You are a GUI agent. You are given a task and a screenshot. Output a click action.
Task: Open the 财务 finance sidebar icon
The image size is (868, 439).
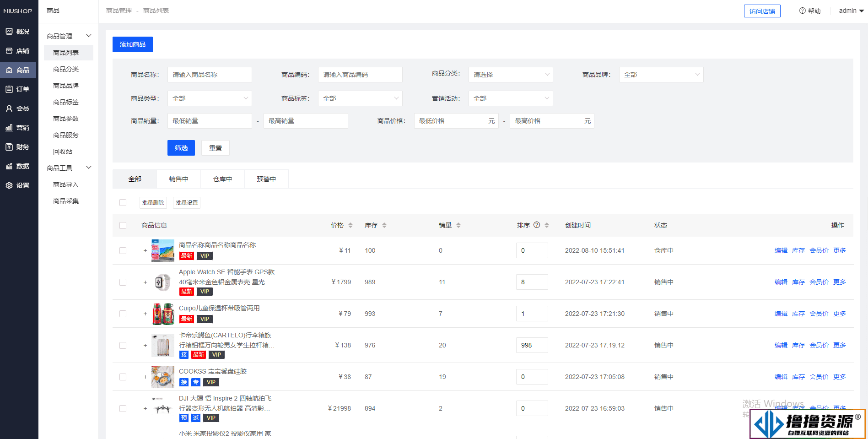coord(9,147)
